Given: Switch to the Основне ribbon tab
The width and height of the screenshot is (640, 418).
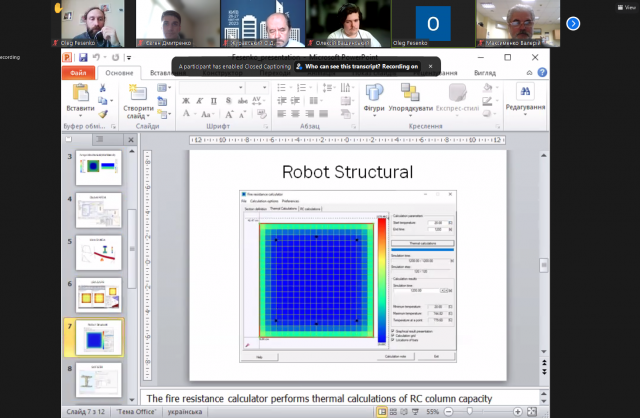Looking at the screenshot, I should (x=119, y=73).
